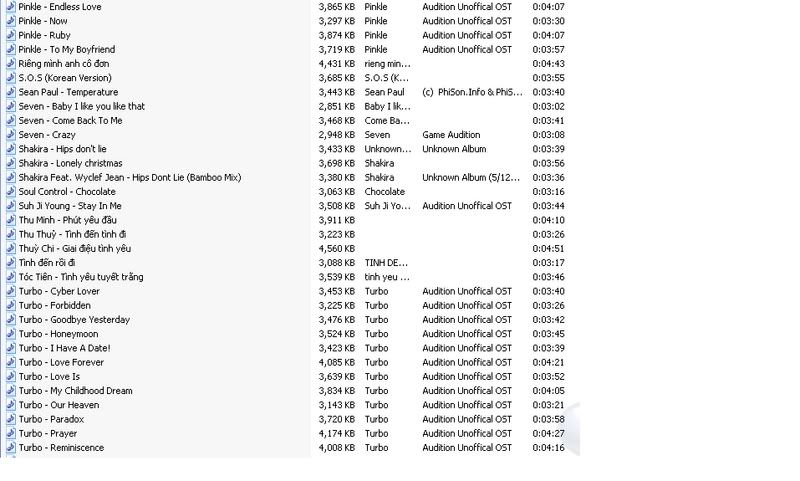Select the S.O.S (Korean Version) track
This screenshot has width=800, height=481.
(x=65, y=78)
